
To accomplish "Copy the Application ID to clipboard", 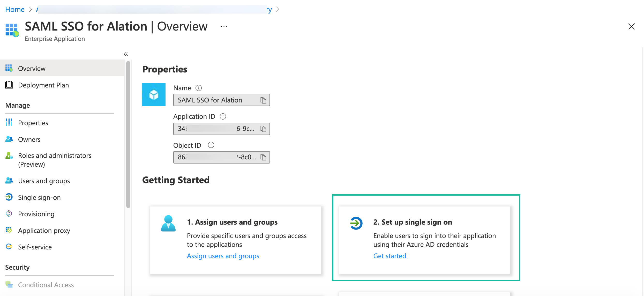I will (x=263, y=129).
